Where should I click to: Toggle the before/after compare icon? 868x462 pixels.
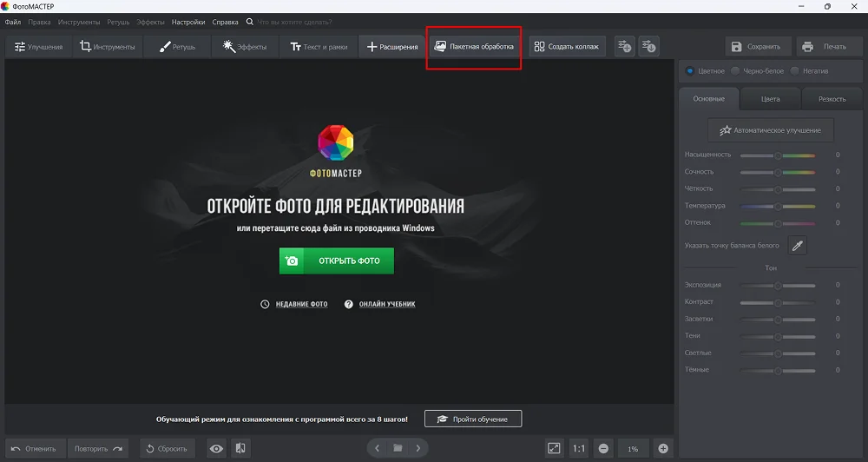240,449
